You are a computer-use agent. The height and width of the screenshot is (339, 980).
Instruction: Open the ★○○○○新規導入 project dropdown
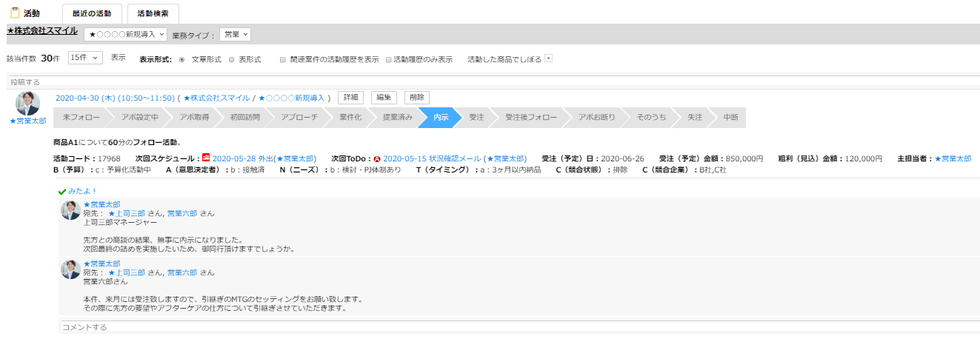125,34
